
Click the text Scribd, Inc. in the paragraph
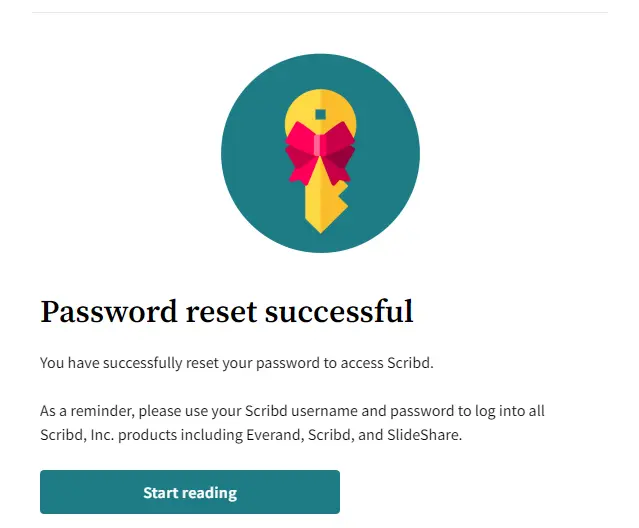[77, 435]
